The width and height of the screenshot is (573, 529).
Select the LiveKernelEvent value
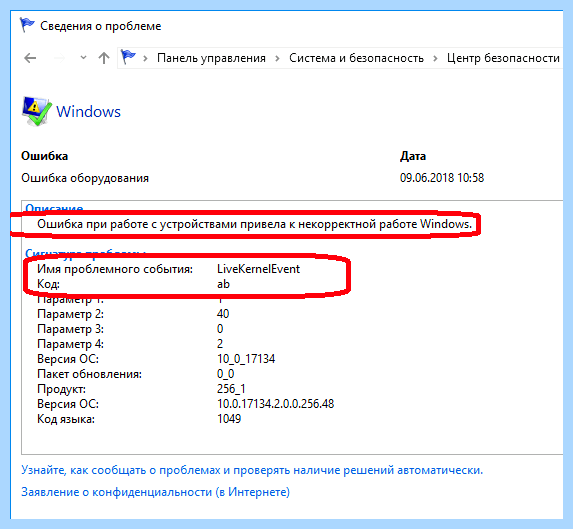[x=258, y=269]
